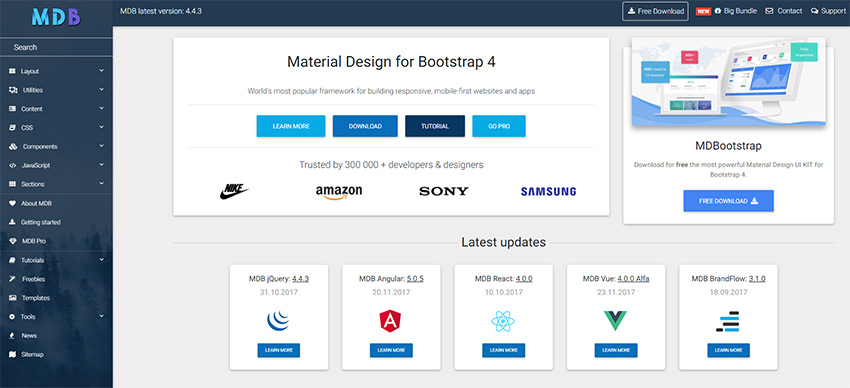Click the Getting started download icon
Image resolution: width=850 pixels, height=388 pixels.
[x=12, y=222]
